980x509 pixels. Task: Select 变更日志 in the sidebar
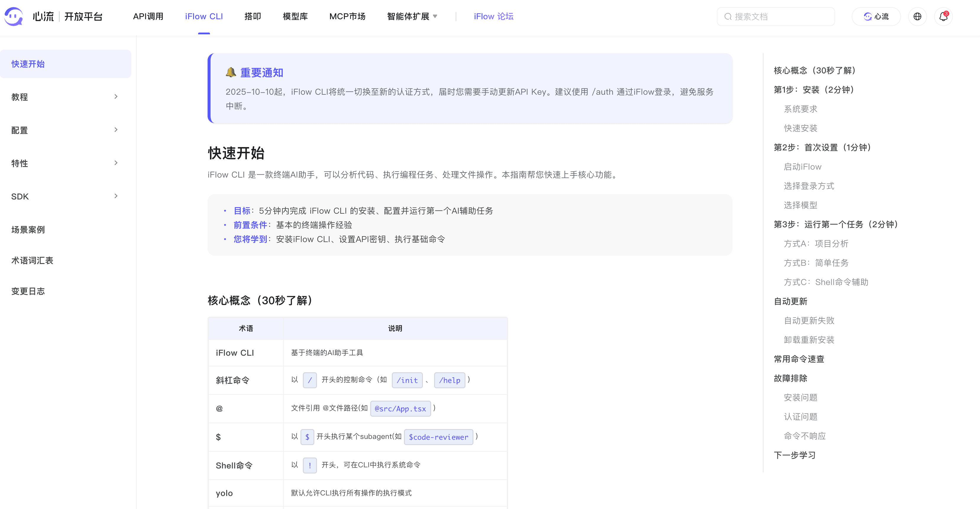[x=28, y=291]
